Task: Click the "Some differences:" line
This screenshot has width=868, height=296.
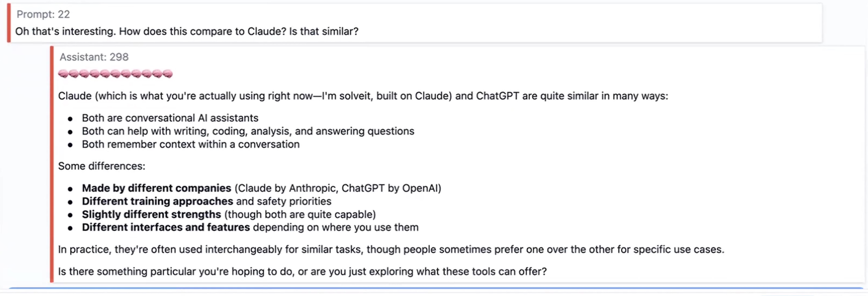Action: [101, 166]
